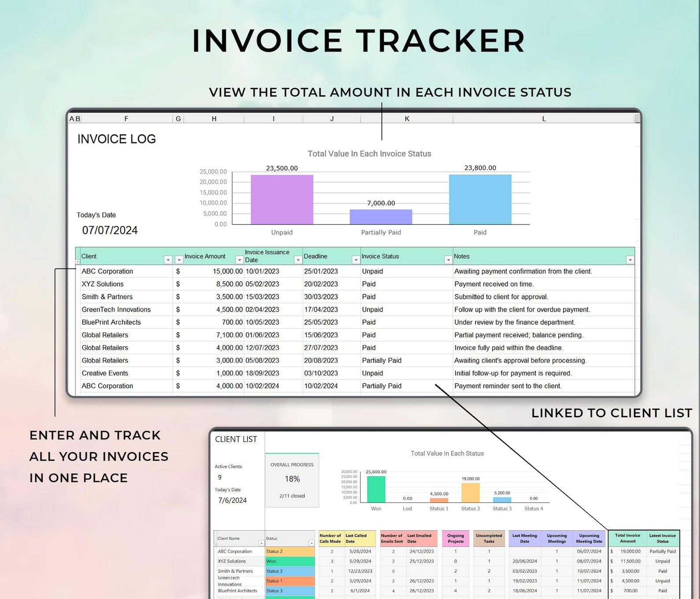Click the Partially Paid chart bar

coord(381,217)
